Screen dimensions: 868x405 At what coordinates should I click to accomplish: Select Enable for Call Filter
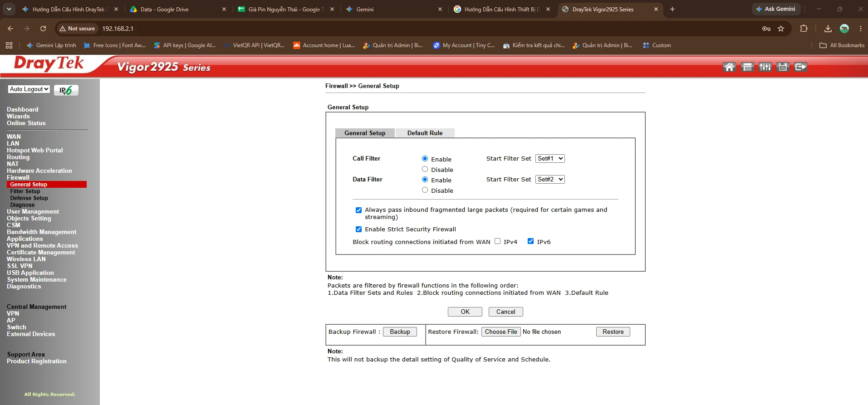click(x=425, y=159)
